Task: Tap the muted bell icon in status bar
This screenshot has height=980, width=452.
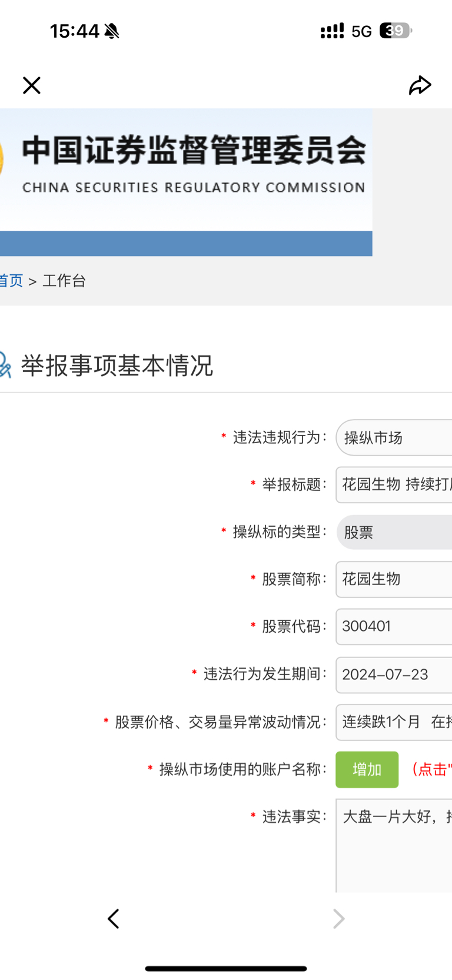Action: coord(112,31)
